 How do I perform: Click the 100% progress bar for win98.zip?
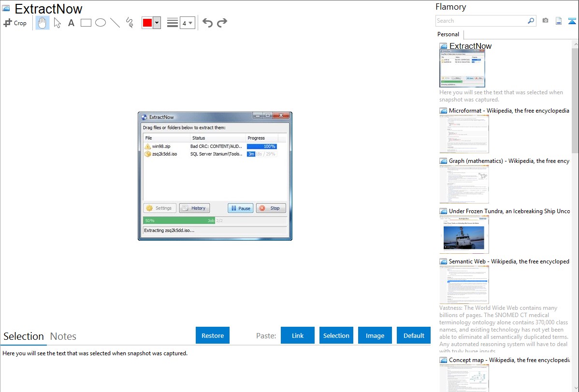pyautogui.click(x=262, y=146)
